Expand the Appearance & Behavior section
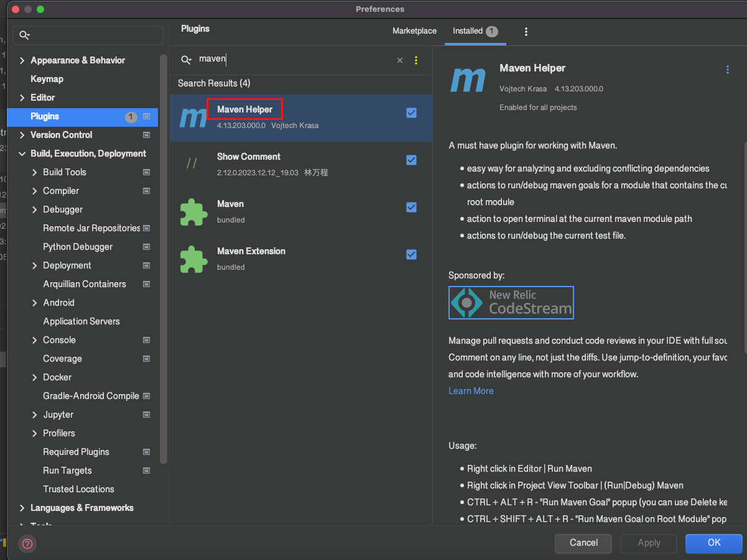This screenshot has height=560, width=747. coord(22,60)
